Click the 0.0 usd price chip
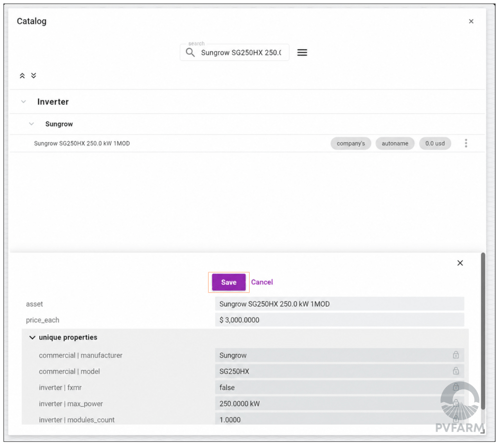The height and width of the screenshot is (445, 500). tap(435, 143)
